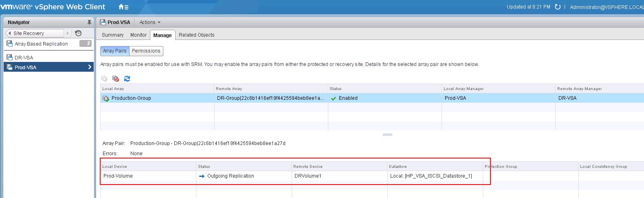Viewport: 644px width, 198px height.
Task: Click the HP_VSA_ISCSI_Datastore_1 datastore cell
Action: (435, 176)
